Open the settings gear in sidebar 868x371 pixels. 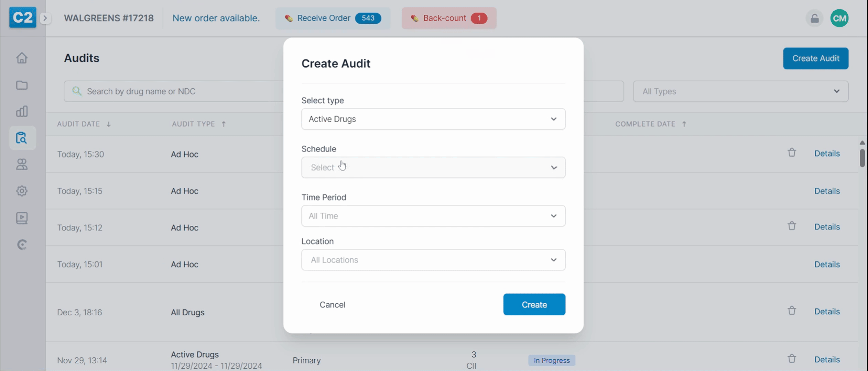click(22, 191)
